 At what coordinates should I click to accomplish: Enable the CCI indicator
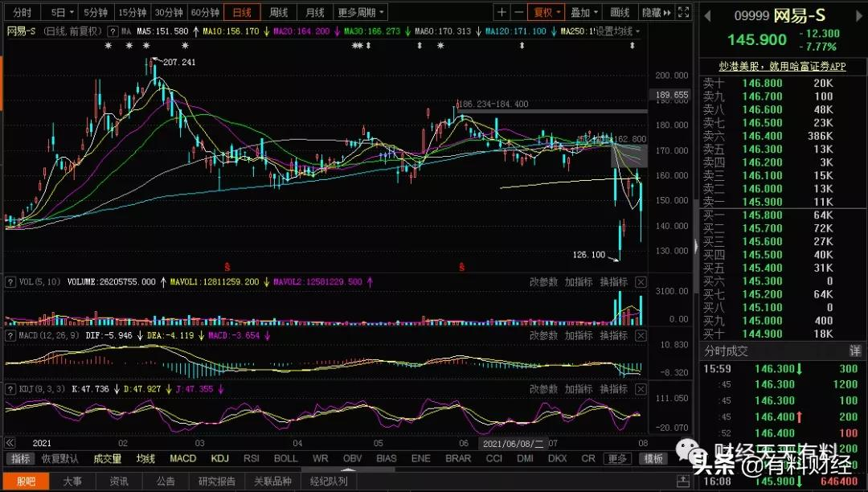coord(493,459)
